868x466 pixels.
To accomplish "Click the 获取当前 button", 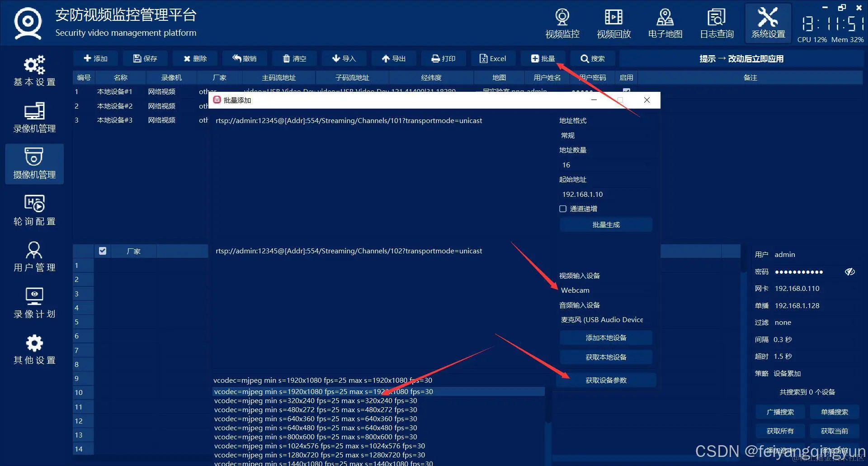I will pyautogui.click(x=835, y=431).
